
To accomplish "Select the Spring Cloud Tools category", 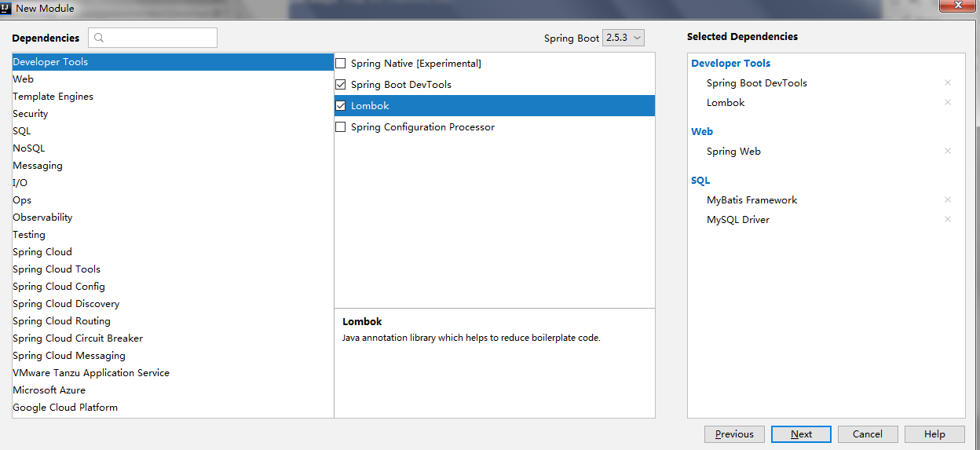I will (173, 269).
